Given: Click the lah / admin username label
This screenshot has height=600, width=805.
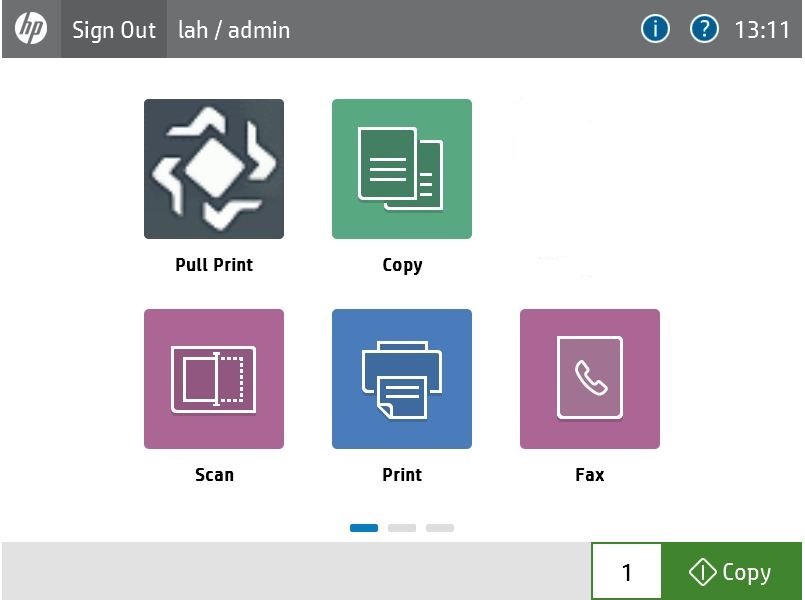Looking at the screenshot, I should tap(234, 30).
